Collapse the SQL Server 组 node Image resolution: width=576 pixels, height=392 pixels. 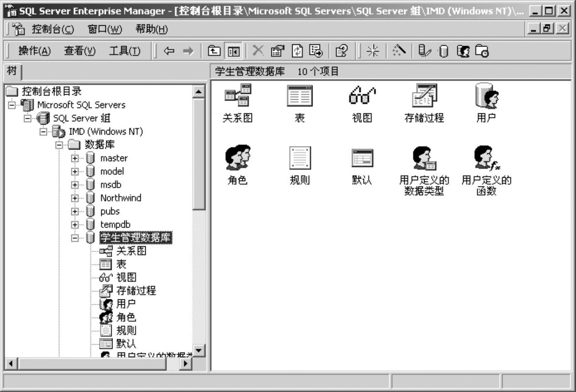(x=28, y=118)
